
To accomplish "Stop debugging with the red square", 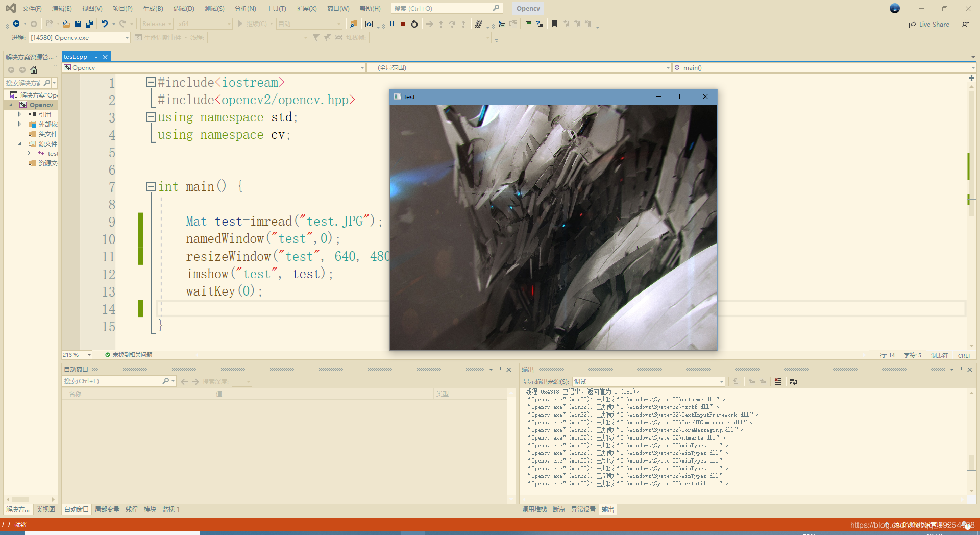I will 403,23.
